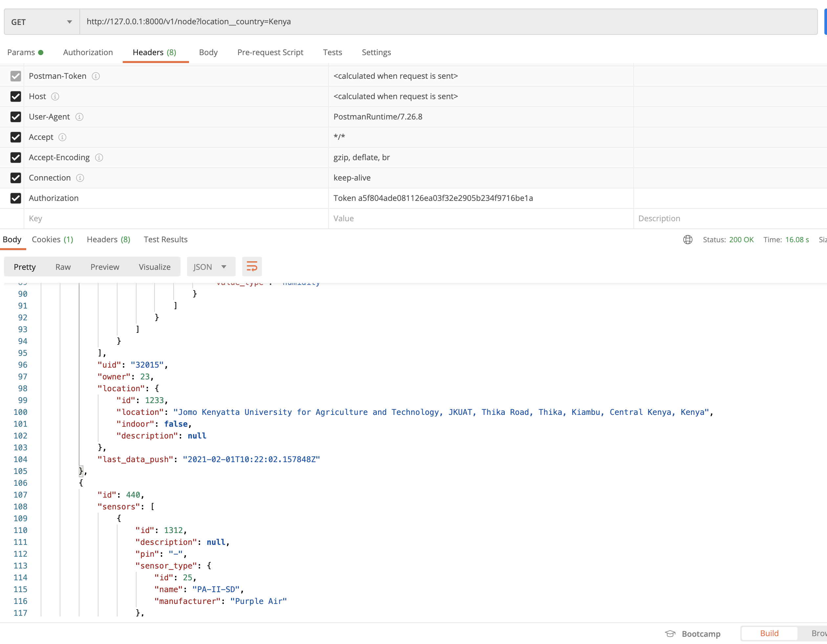Click info icon next to Postman-Token
827x644 pixels.
click(96, 76)
